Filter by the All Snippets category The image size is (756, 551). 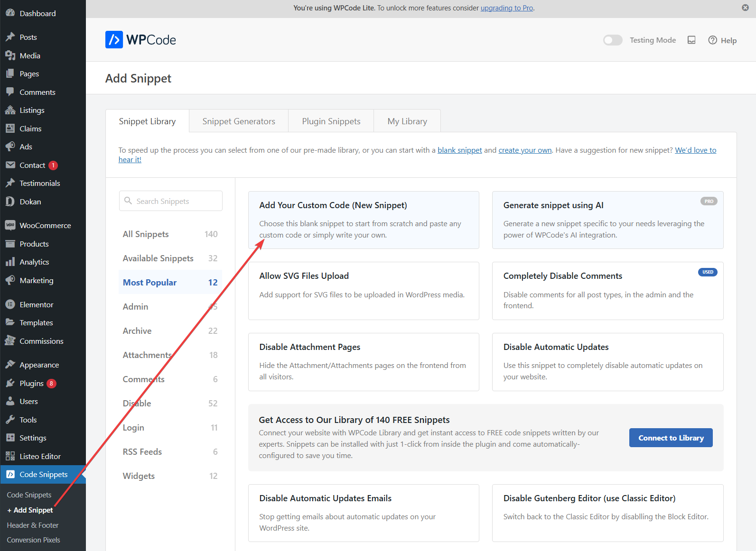coord(146,234)
